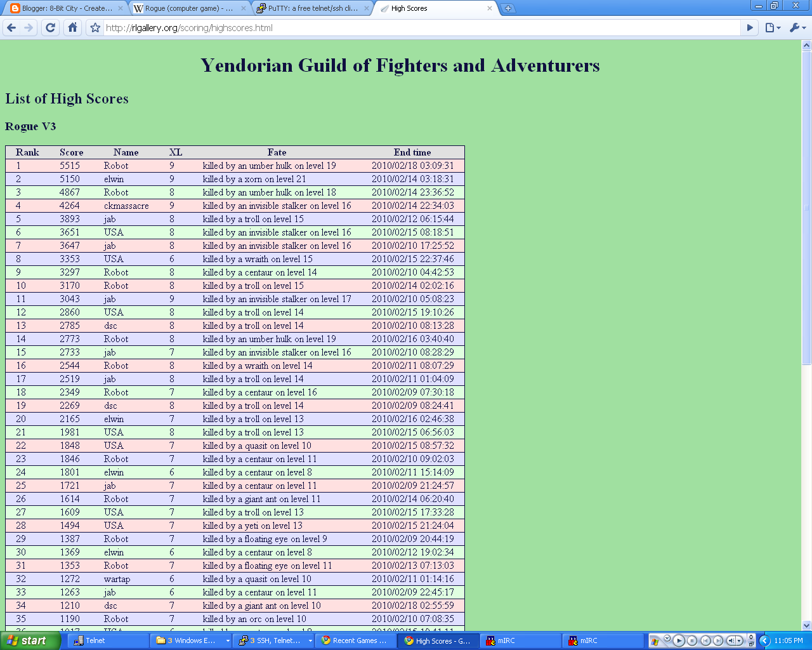Switch to the Rogue Wikipedia tab
The height and width of the screenshot is (650, 812).
click(x=188, y=8)
